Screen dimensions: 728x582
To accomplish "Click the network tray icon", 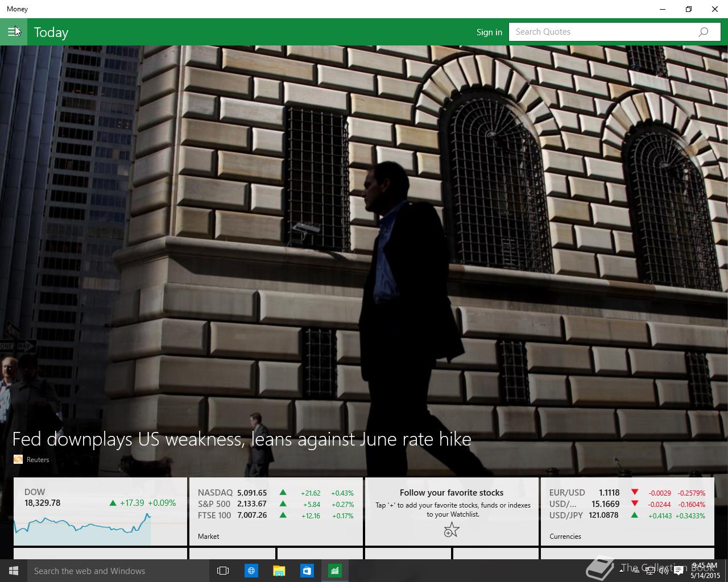I will pyautogui.click(x=650, y=571).
